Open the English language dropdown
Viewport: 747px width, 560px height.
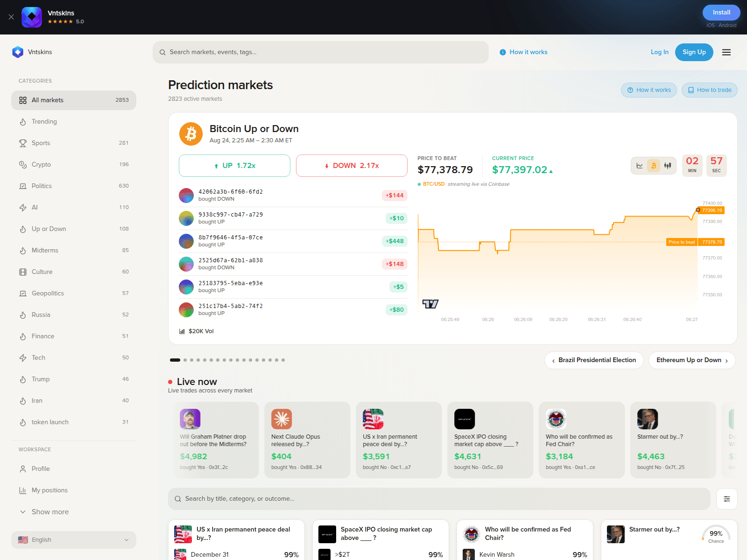coord(74,540)
